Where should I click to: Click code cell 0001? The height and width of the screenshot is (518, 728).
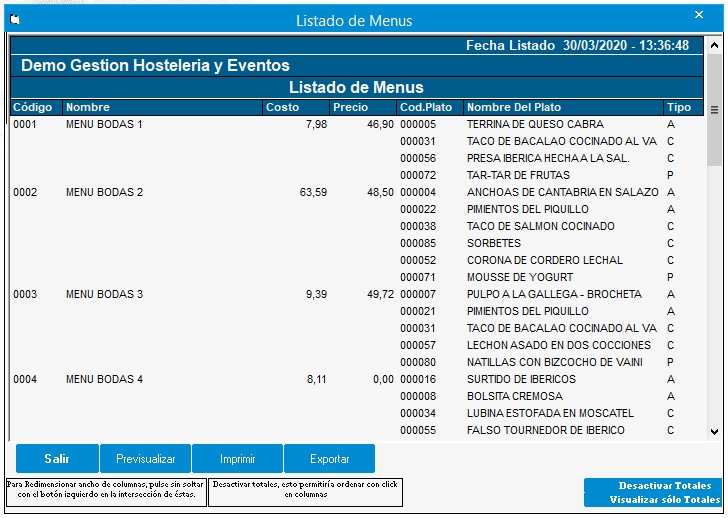pos(25,124)
